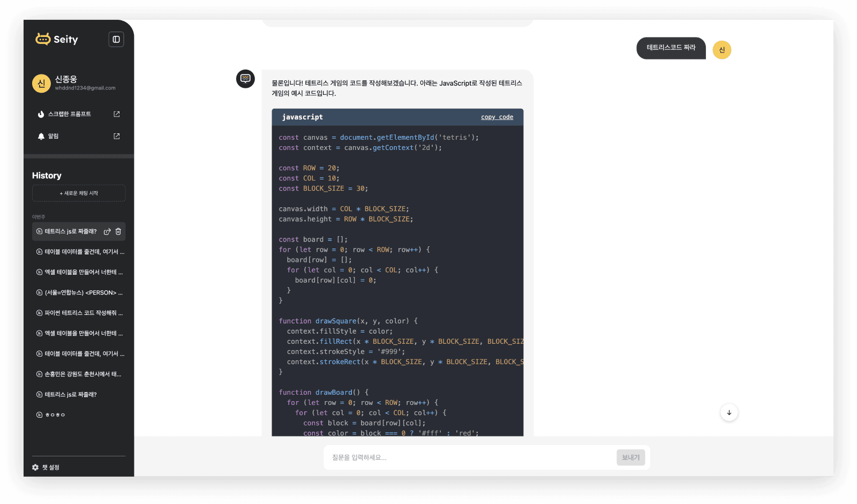Open external link icon beside 스크랩한 프롬프트

coord(117,114)
